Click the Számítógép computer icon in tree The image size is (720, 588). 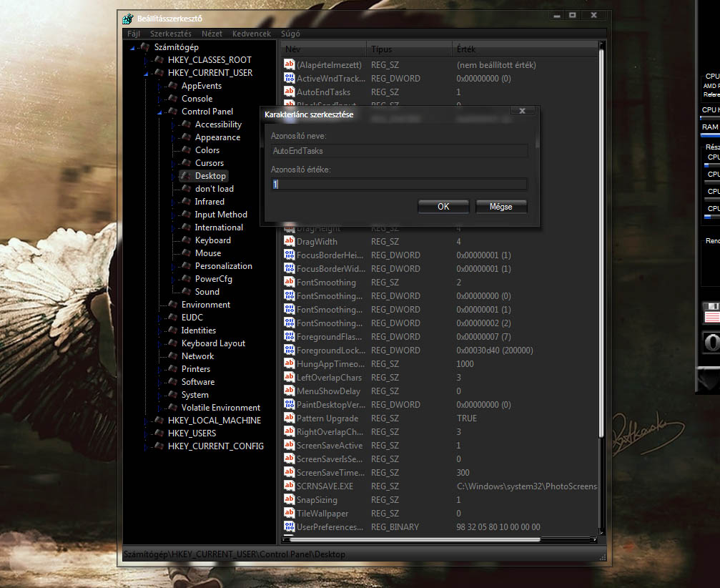(x=145, y=47)
